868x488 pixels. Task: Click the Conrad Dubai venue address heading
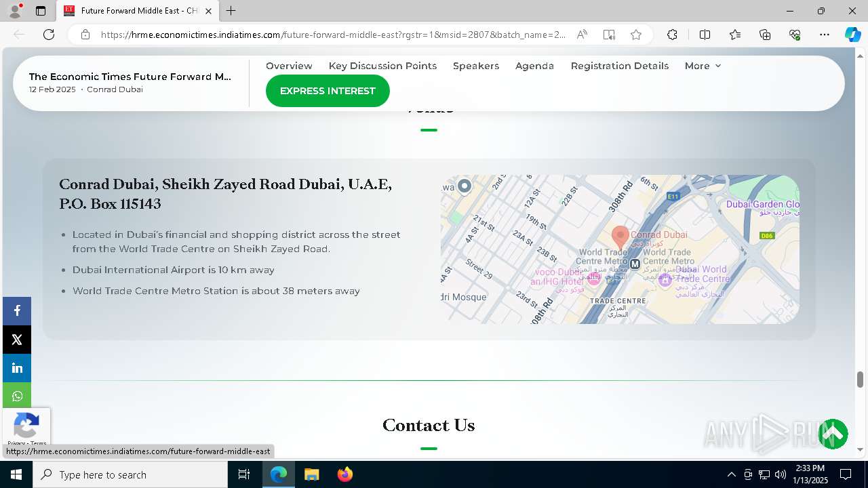[226, 194]
